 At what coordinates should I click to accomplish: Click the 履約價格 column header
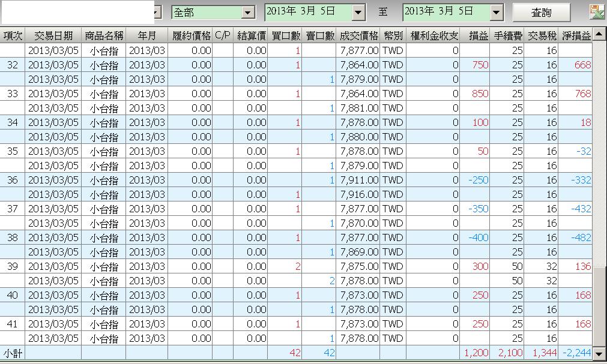(x=190, y=35)
